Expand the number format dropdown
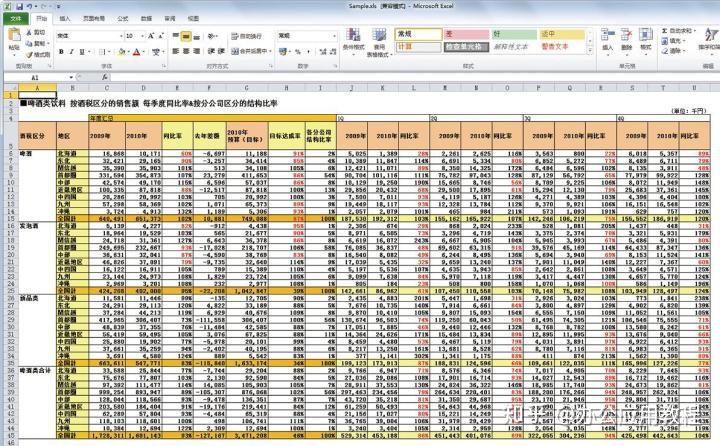 [x=334, y=36]
